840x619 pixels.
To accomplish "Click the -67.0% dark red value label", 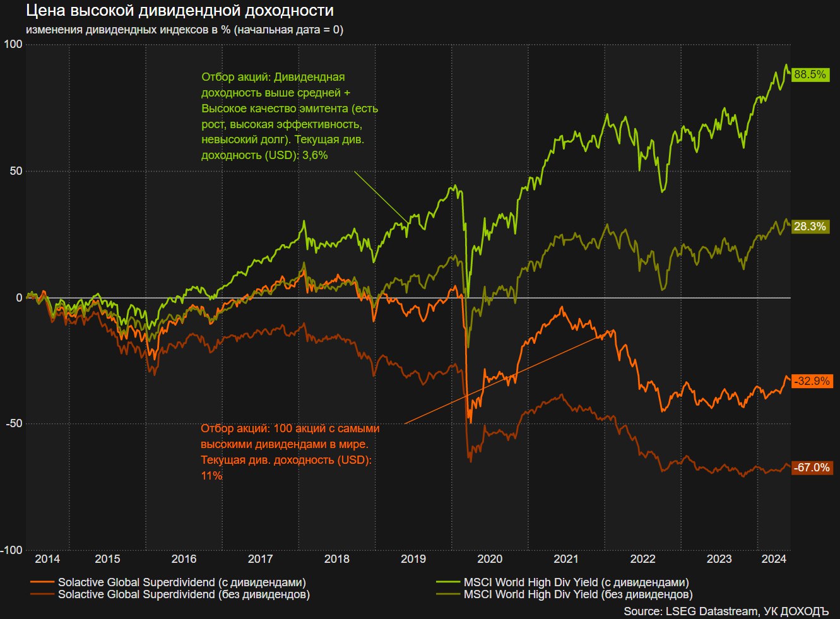I will click(812, 468).
